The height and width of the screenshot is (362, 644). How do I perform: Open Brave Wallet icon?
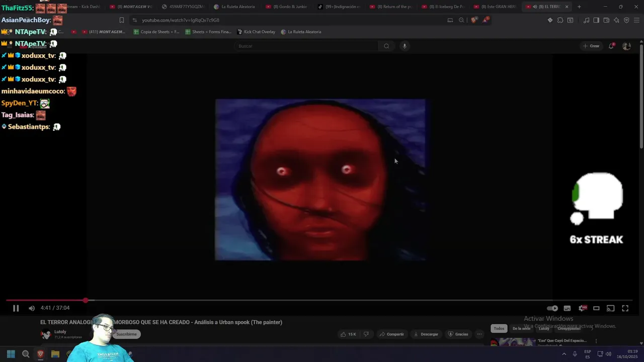(x=606, y=20)
